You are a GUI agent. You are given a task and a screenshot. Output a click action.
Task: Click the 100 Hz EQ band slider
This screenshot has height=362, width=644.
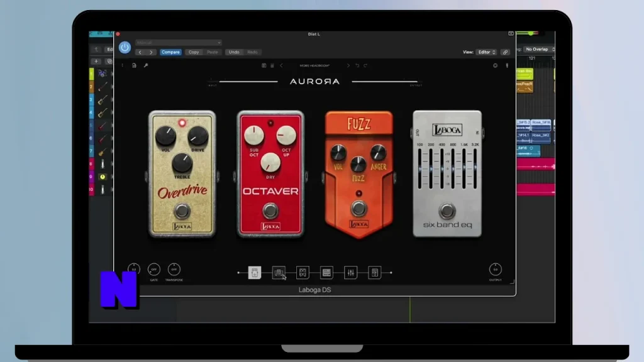click(419, 168)
